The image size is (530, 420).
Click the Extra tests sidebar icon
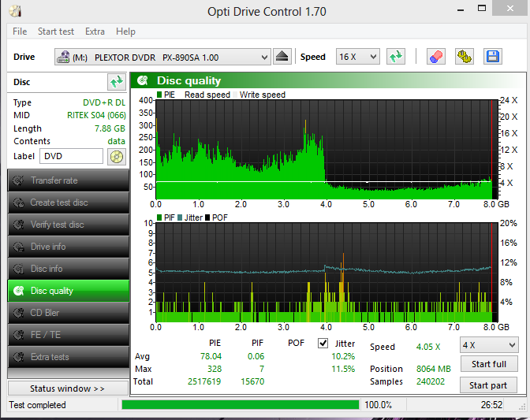18,357
